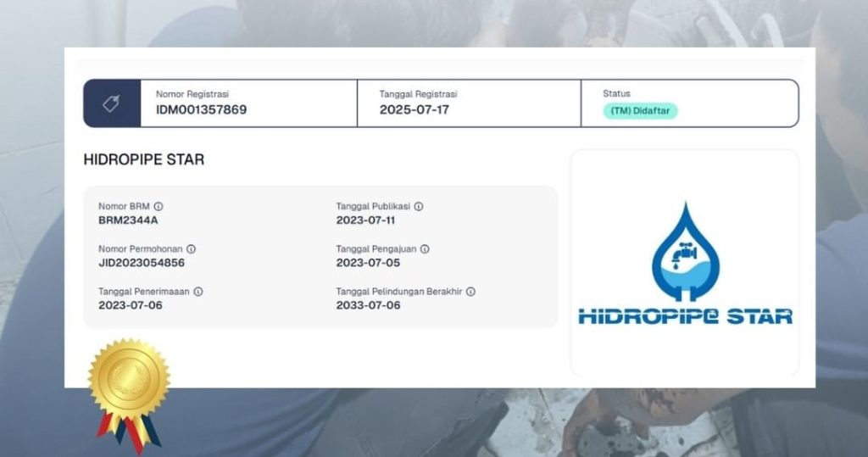The image size is (868, 457).
Task: Click submission date 2023-07-05
Action: tap(368, 263)
